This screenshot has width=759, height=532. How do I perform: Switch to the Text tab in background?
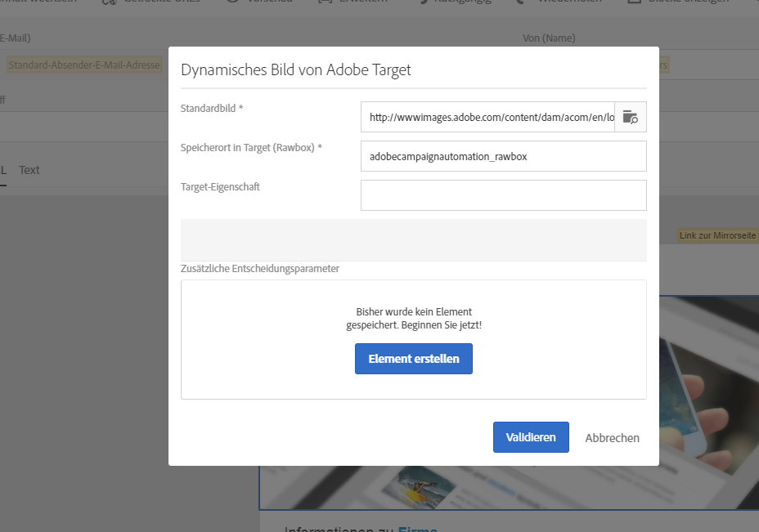pos(29,170)
